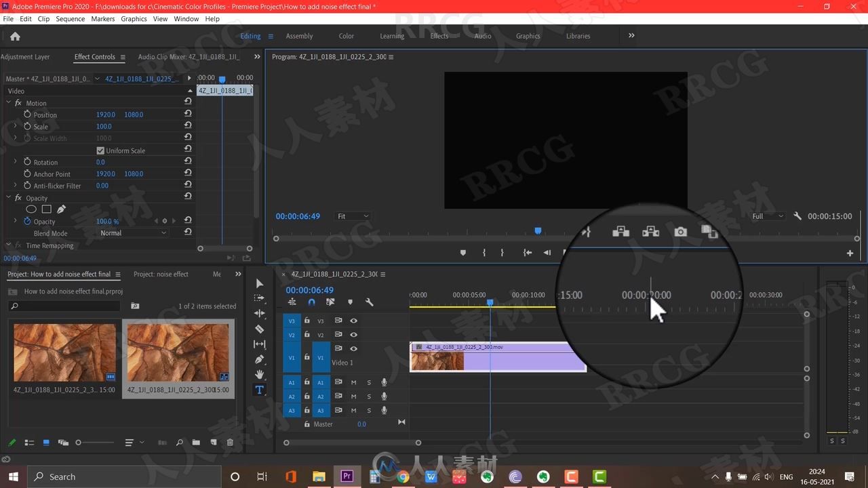This screenshot has height=488, width=868.
Task: Reset the Position parameter
Action: [x=188, y=115]
